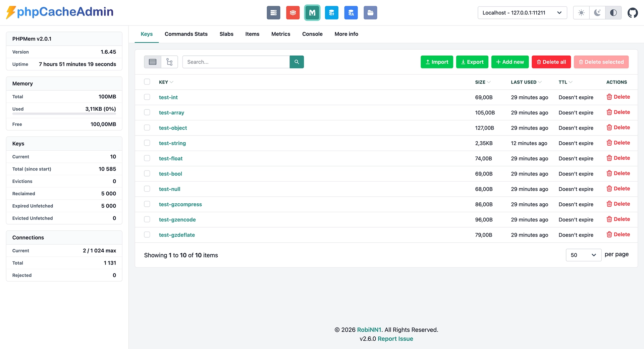Switch to the dark theme moon icon
Viewport: 644px width, 349px height.
pos(597,13)
